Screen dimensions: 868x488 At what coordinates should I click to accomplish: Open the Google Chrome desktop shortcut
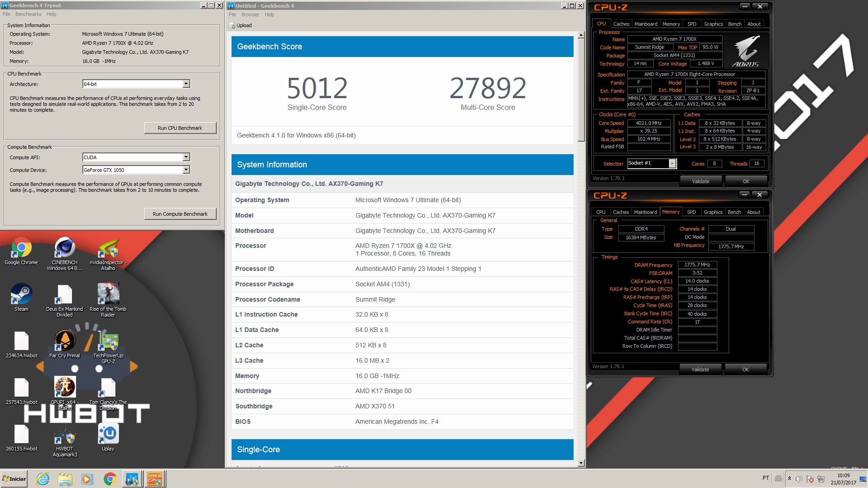21,251
